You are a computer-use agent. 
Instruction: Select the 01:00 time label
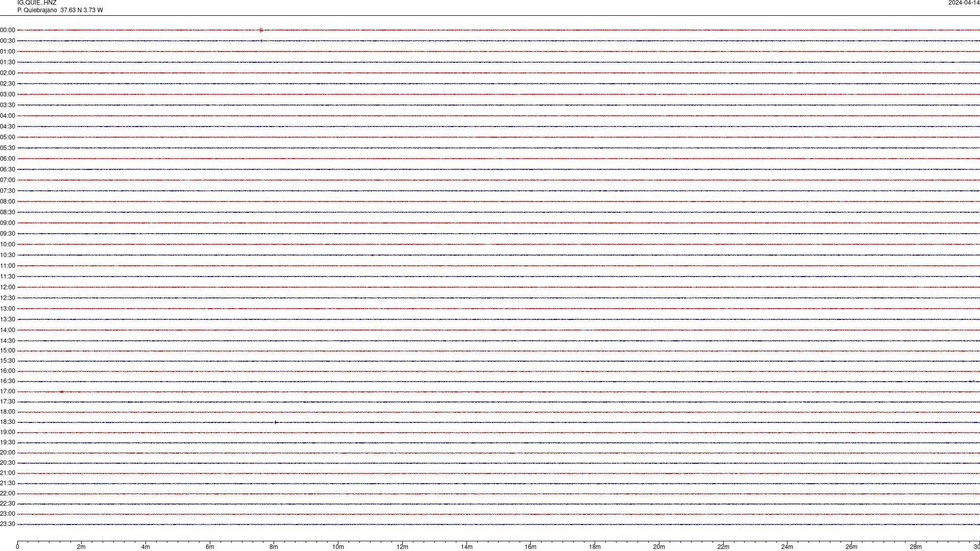point(8,52)
